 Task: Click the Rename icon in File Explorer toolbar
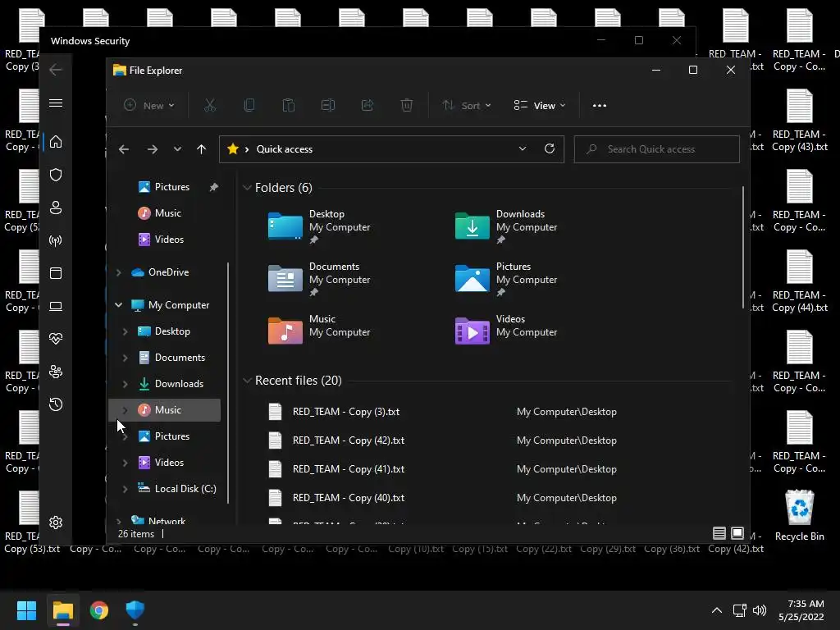click(x=328, y=106)
